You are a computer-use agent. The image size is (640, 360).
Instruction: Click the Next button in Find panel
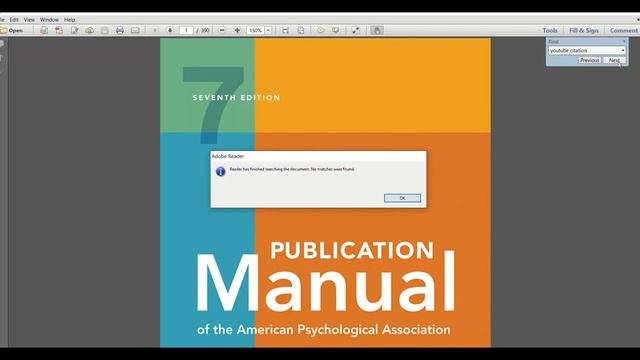[x=614, y=60]
